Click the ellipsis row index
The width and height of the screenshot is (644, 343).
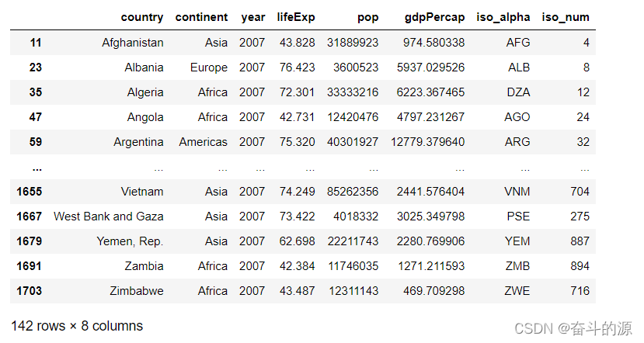(x=37, y=167)
